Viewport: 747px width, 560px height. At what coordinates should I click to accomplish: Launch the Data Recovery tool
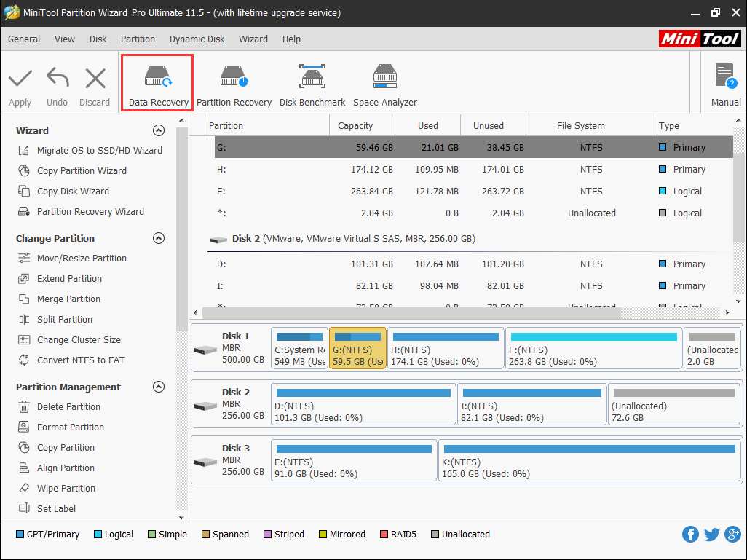point(158,82)
